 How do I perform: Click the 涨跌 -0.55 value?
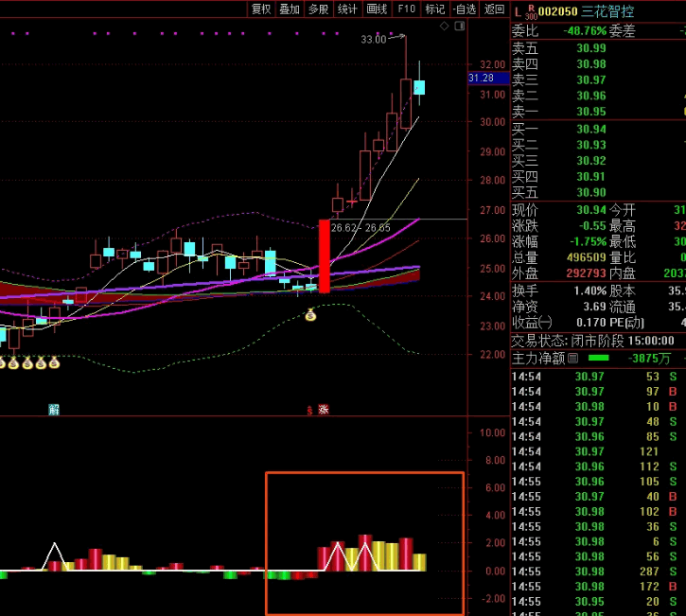[593, 226]
